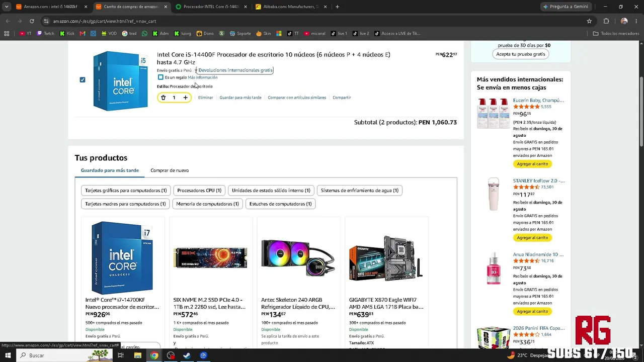
Task: Click 'Guardar para más tarde' link
Action: point(240,98)
